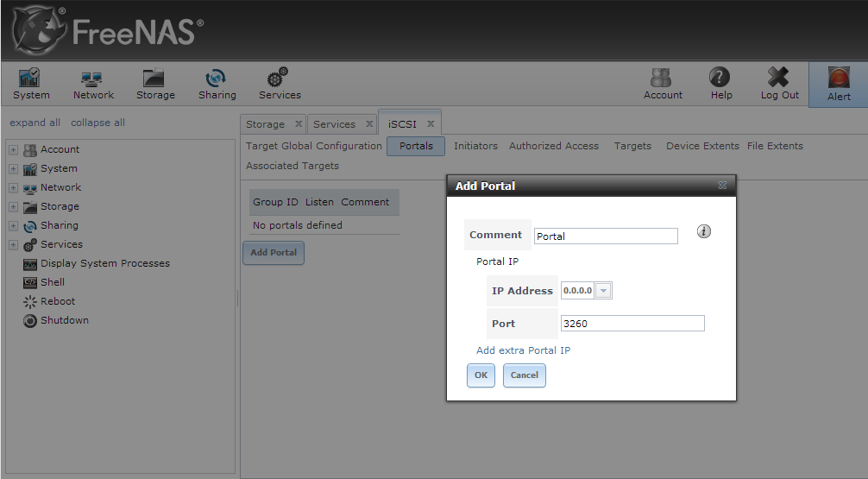This screenshot has width=868, height=479.
Task: Click Display System Processes icon
Action: [x=30, y=264]
